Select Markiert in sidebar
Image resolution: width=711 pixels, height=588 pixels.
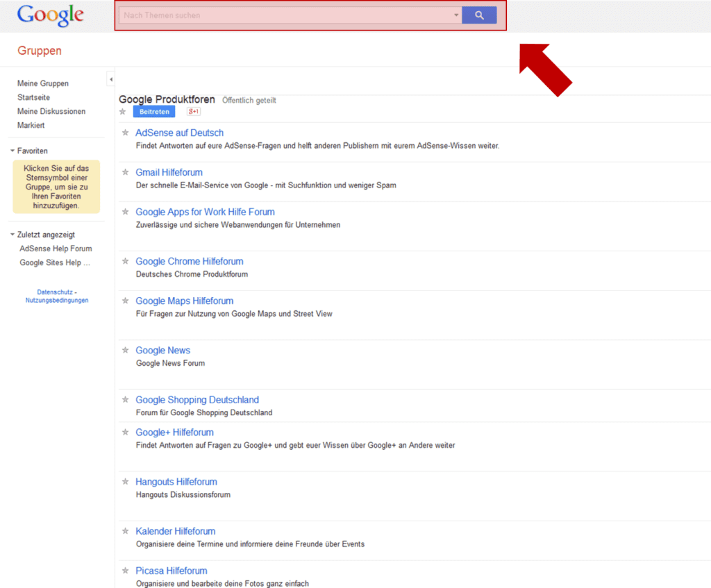click(x=31, y=125)
